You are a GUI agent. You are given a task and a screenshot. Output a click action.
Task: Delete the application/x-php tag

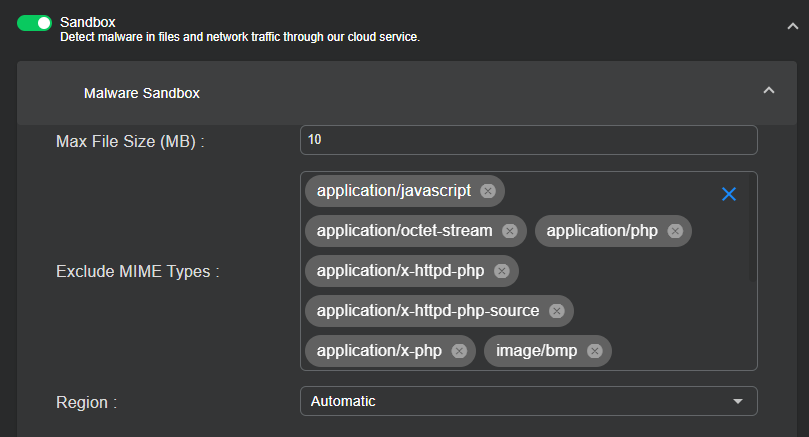tap(459, 351)
